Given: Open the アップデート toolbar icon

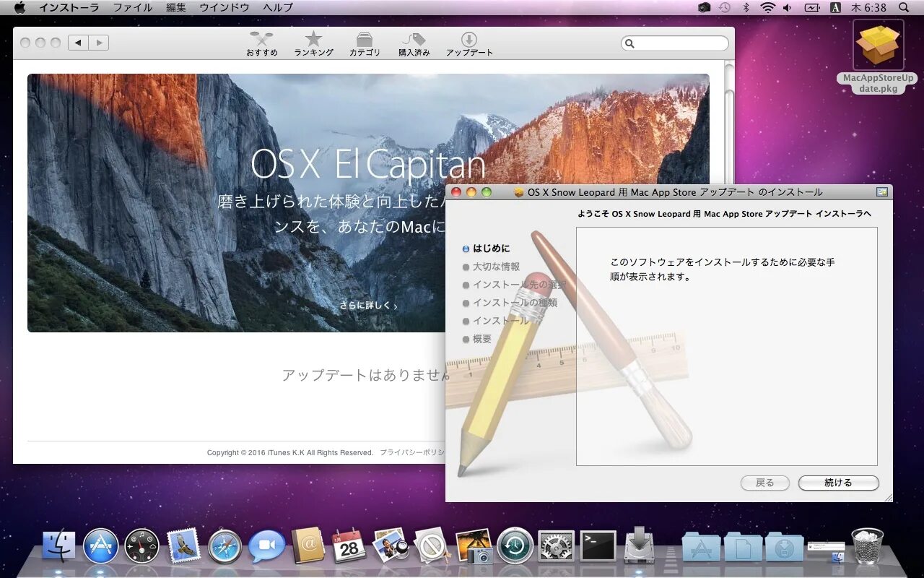Looking at the screenshot, I should point(469,43).
